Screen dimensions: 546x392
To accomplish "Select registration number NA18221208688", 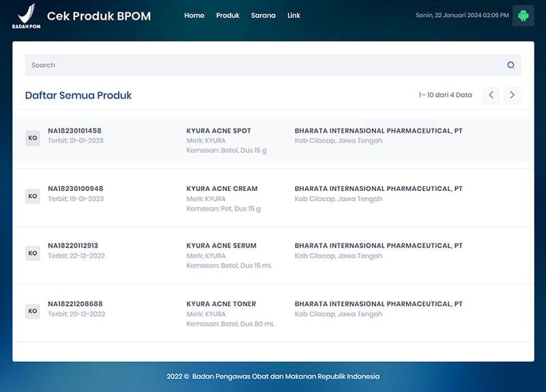I will [75, 303].
